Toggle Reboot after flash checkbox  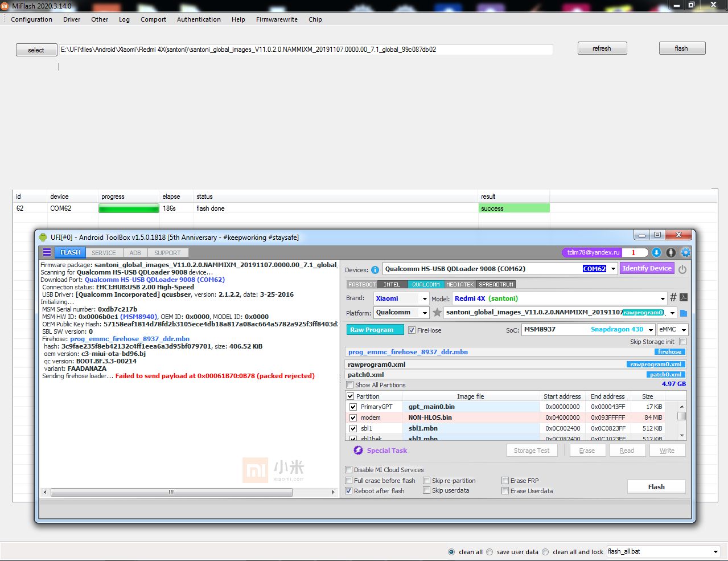[x=349, y=491]
